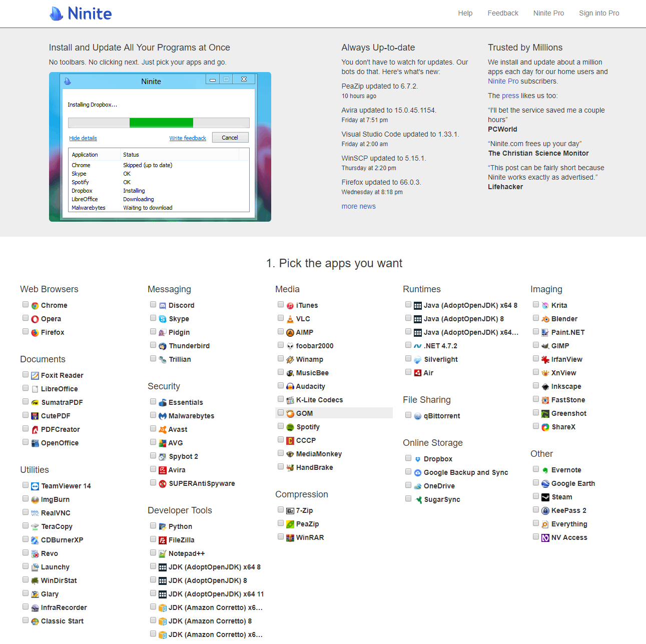Open Ninite Pro subscribers link
This screenshot has width=646, height=644.
pos(503,82)
